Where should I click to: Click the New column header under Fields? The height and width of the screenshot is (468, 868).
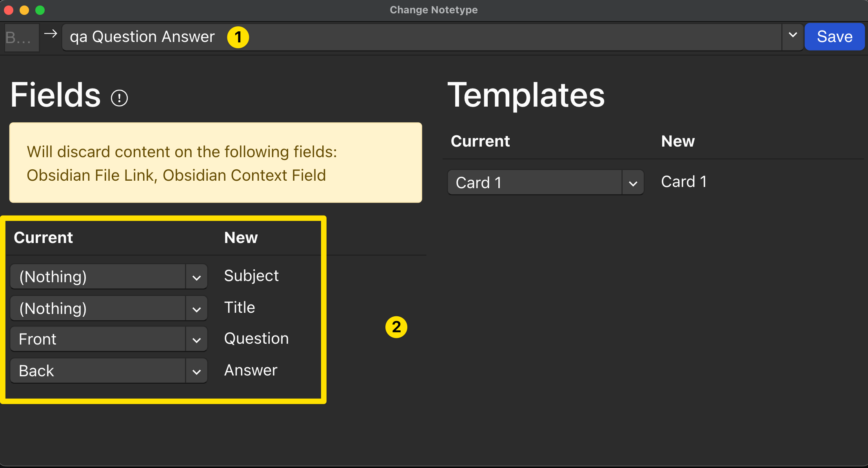pyautogui.click(x=241, y=237)
